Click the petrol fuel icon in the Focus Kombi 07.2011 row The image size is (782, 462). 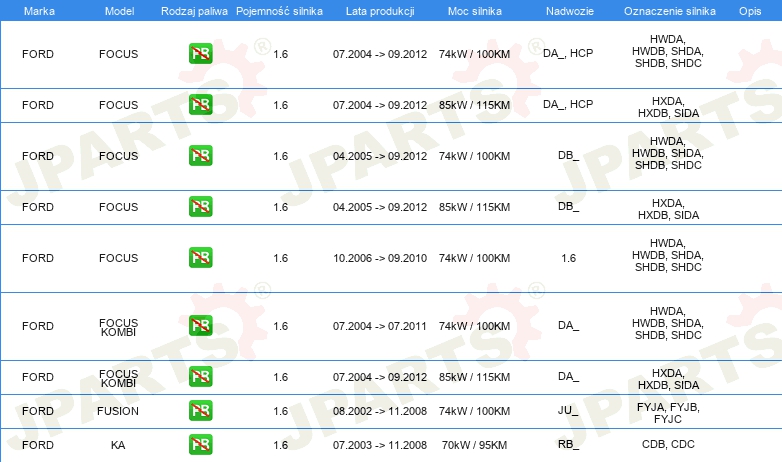pos(200,325)
